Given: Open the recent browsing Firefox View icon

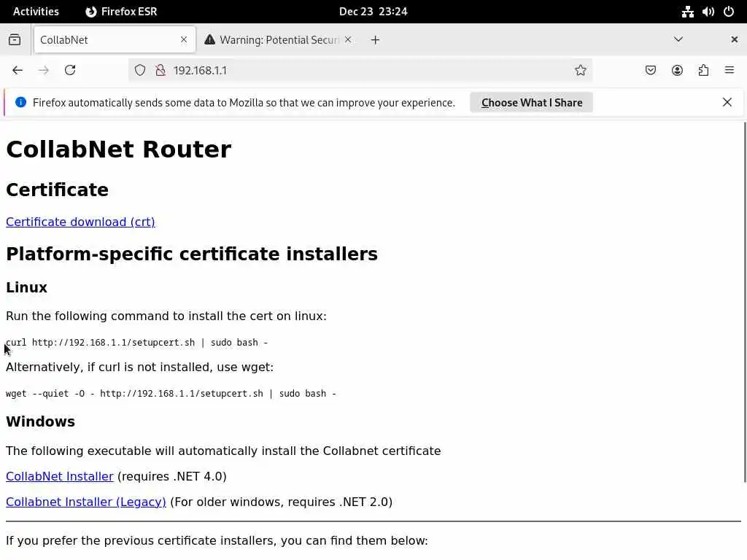Looking at the screenshot, I should (15, 39).
